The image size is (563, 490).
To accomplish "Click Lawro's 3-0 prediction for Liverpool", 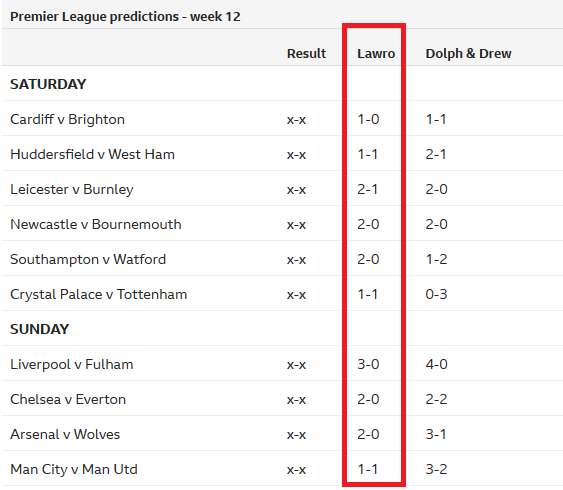I will pos(368,364).
